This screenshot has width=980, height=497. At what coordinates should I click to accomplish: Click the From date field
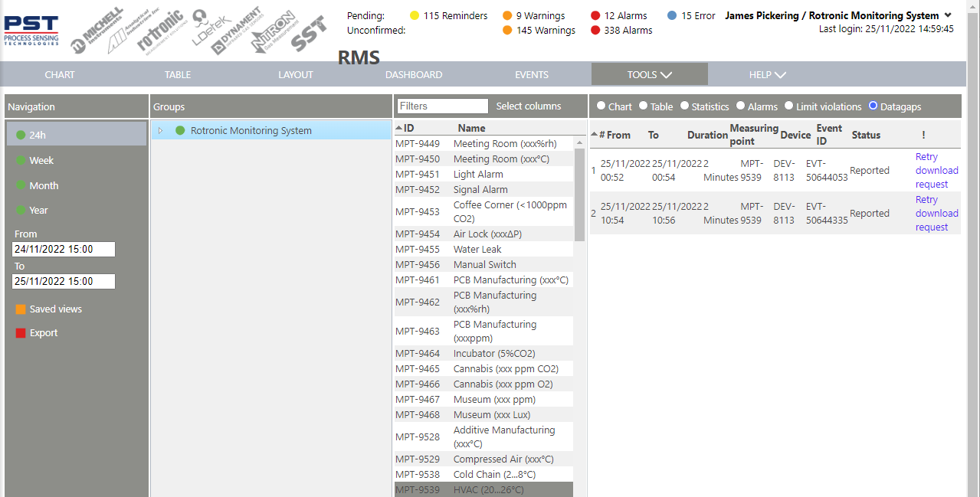pyautogui.click(x=64, y=249)
